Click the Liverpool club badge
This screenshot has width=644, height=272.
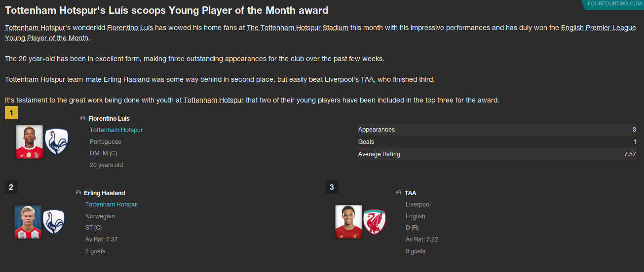(374, 222)
